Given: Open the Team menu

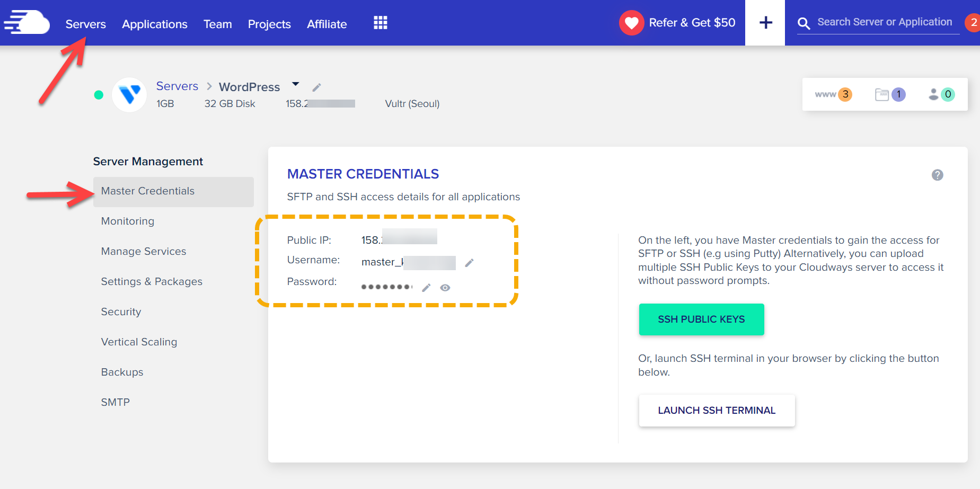Looking at the screenshot, I should [x=218, y=24].
